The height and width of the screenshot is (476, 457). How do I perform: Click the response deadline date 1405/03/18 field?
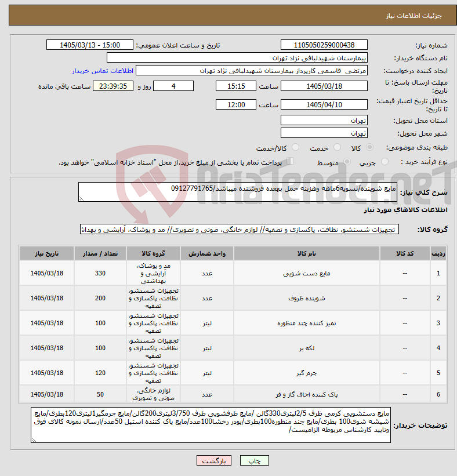click(324, 86)
